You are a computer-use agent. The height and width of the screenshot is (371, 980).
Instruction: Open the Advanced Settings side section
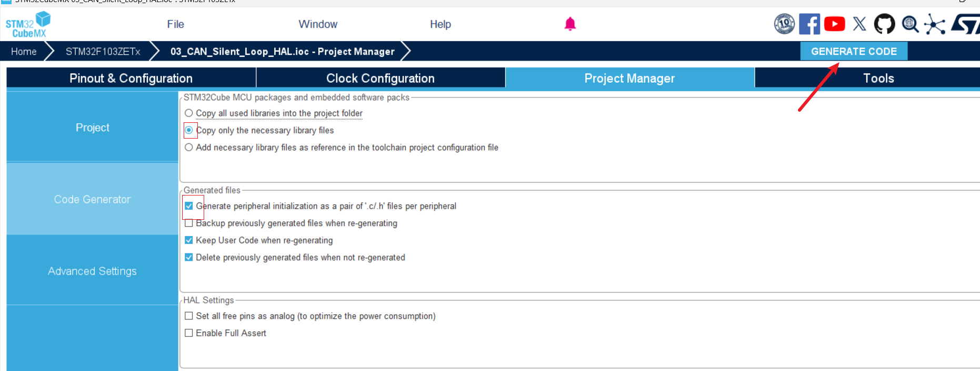92,271
